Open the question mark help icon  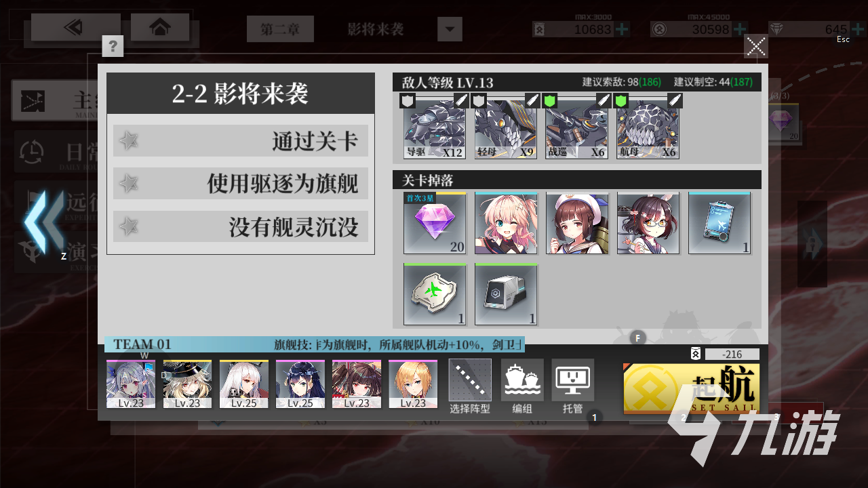click(x=113, y=46)
